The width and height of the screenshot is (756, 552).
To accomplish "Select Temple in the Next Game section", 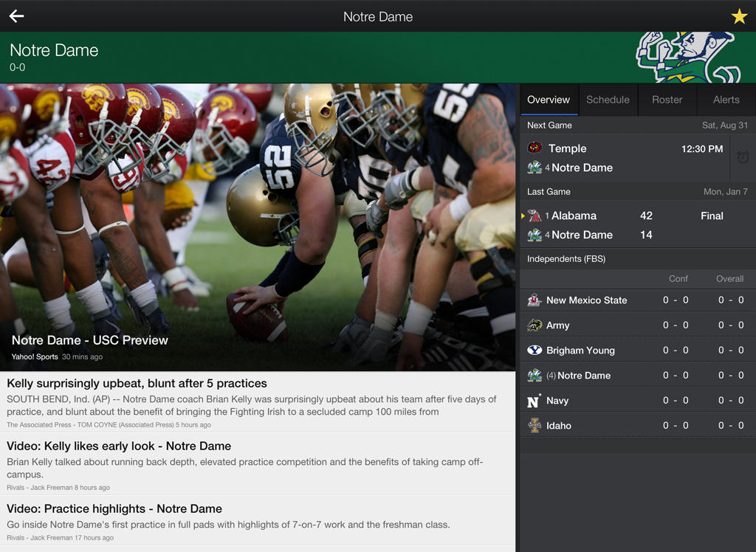I will [568, 148].
